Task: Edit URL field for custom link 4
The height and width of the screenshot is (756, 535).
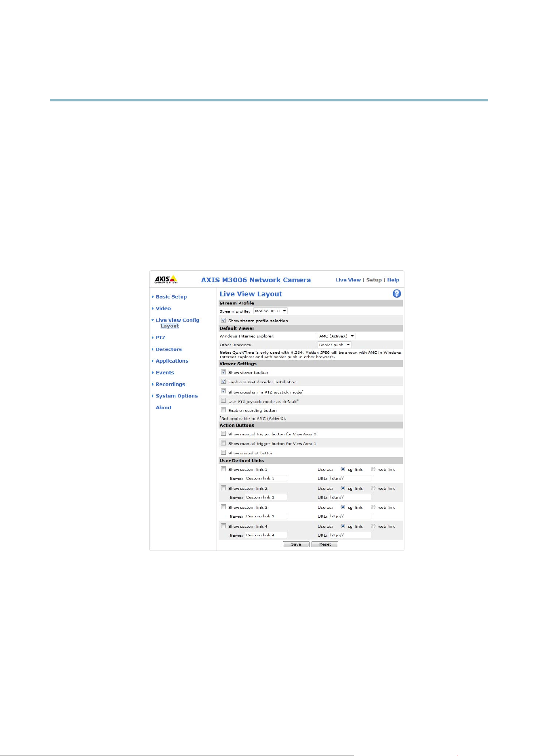Action: click(350, 535)
